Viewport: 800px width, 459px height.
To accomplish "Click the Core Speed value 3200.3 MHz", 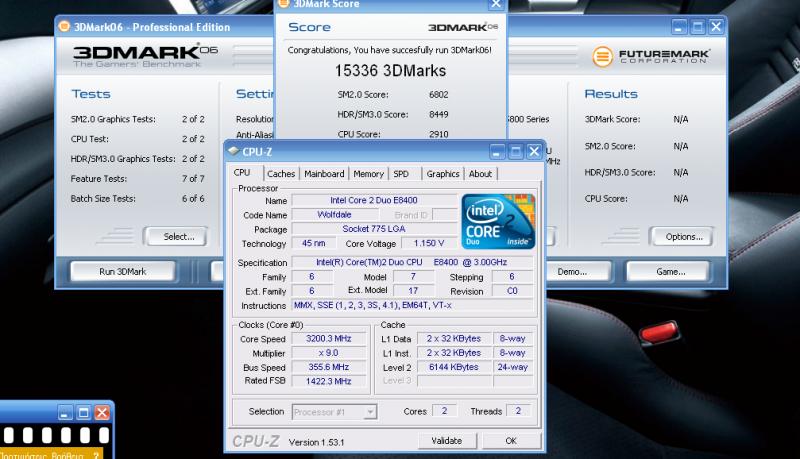I will click(x=329, y=339).
